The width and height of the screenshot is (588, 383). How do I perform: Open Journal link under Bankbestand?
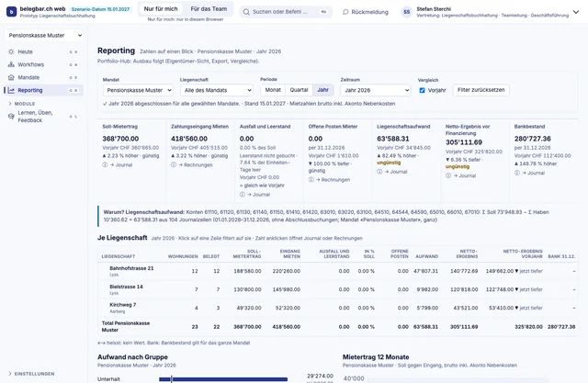point(533,173)
